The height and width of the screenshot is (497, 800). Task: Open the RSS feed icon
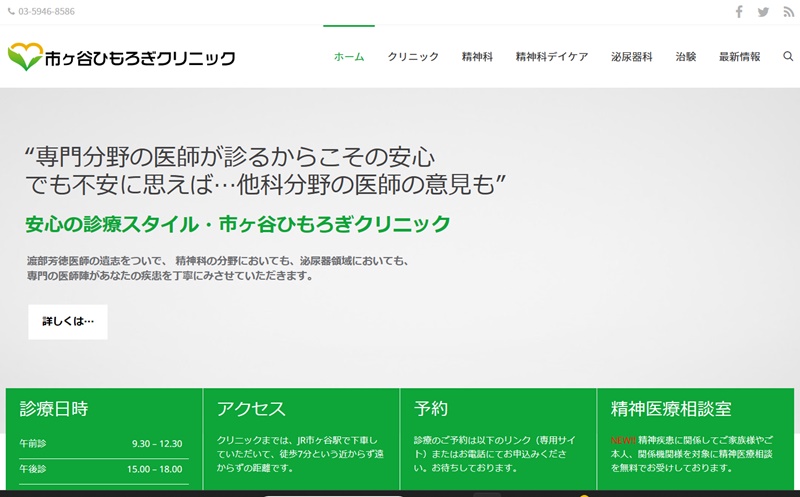788,12
